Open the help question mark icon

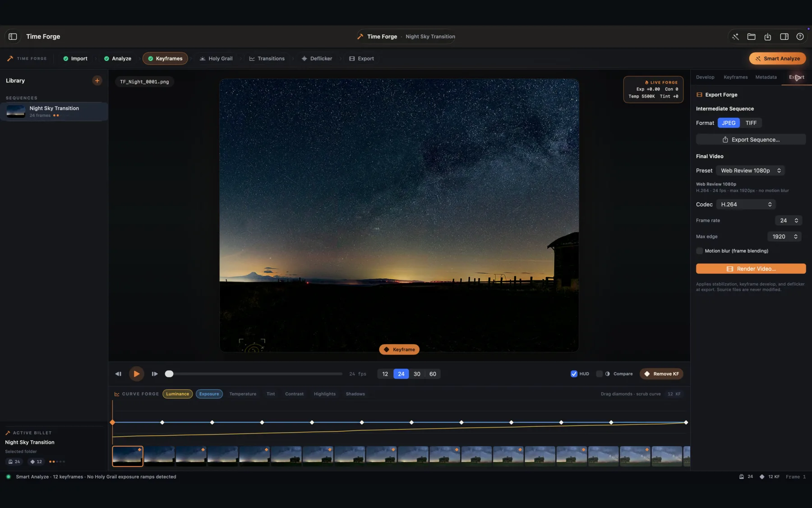tap(800, 37)
